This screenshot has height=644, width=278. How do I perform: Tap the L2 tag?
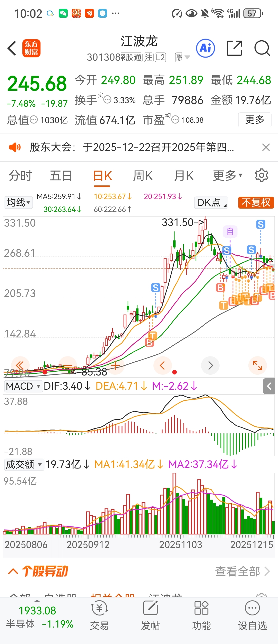[160, 57]
